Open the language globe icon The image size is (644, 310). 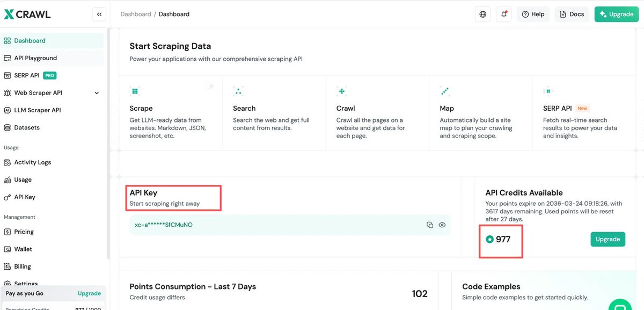pos(483,15)
